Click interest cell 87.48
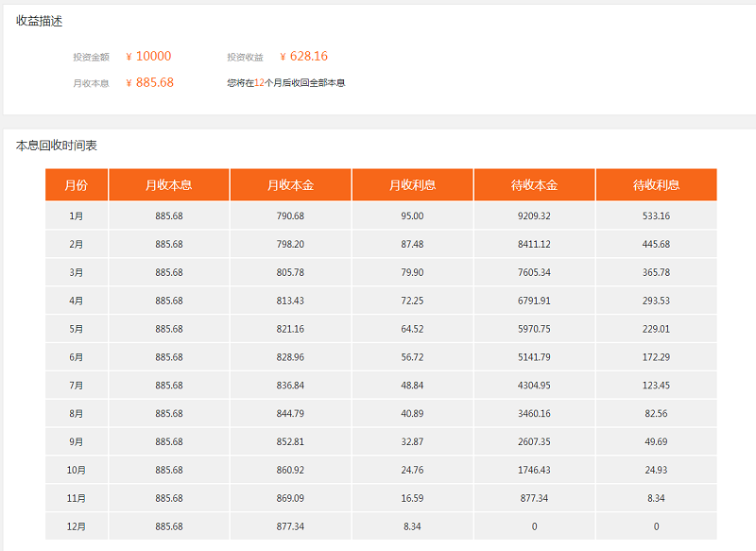This screenshot has width=756, height=551. pos(412,244)
